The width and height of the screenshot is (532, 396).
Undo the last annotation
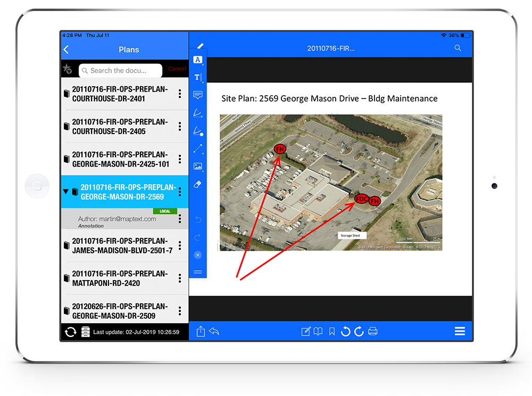point(198,219)
